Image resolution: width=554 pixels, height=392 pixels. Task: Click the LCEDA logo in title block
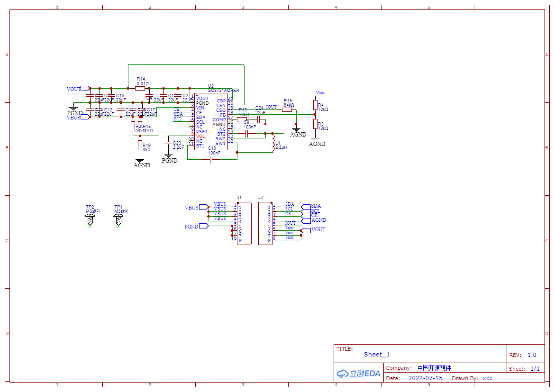pyautogui.click(x=359, y=374)
